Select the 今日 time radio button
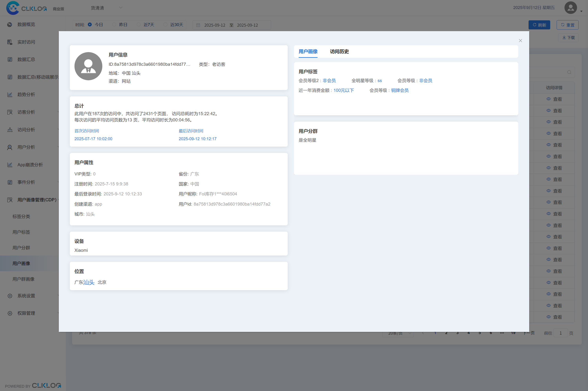The image size is (588, 391). [x=90, y=24]
